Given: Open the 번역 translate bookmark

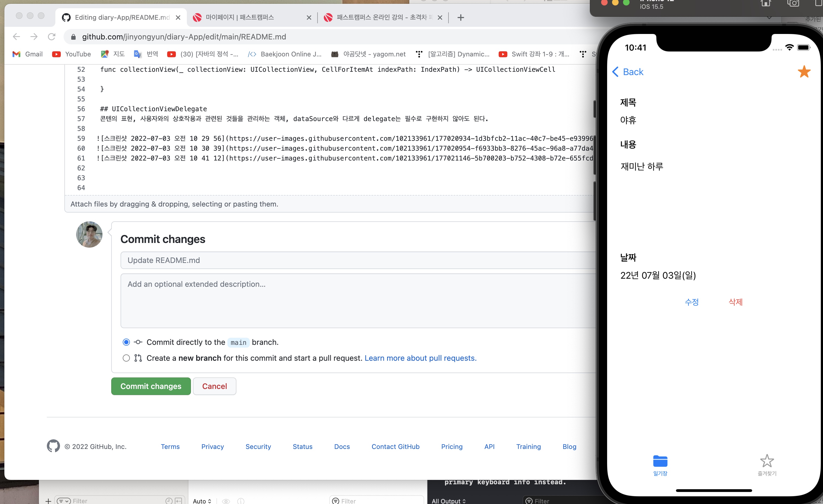Looking at the screenshot, I should tap(146, 54).
